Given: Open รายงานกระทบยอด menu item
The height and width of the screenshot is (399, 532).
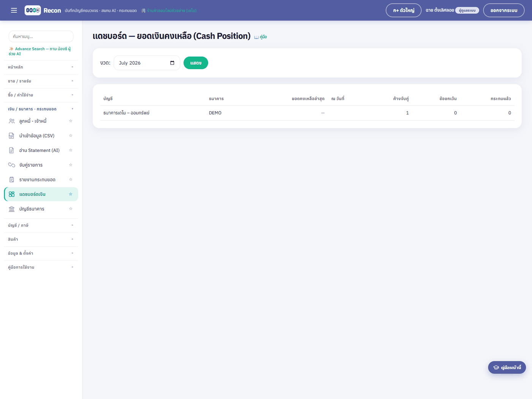Looking at the screenshot, I should (41, 180).
